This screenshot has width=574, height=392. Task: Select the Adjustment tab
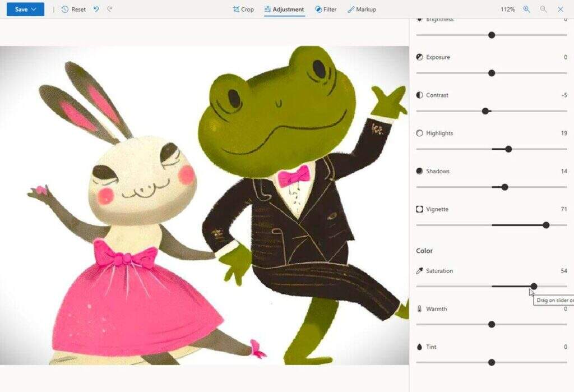tap(284, 9)
